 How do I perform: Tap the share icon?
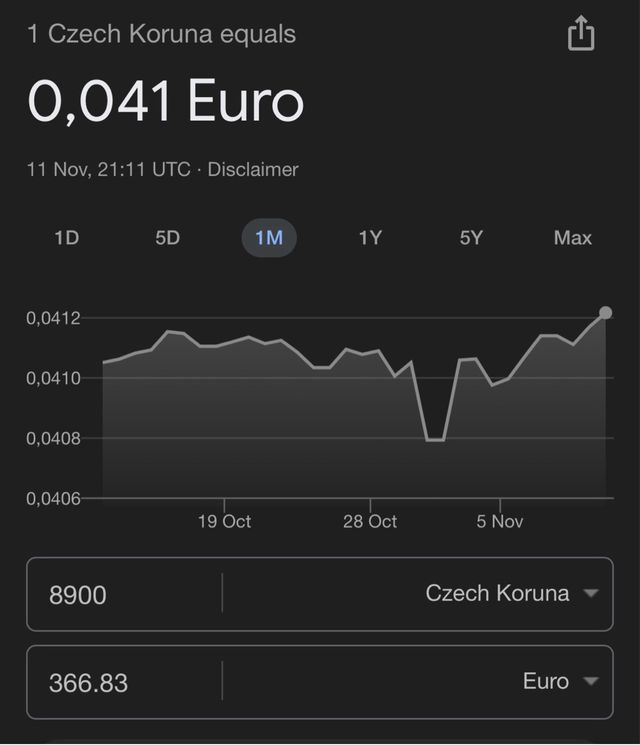point(581,35)
